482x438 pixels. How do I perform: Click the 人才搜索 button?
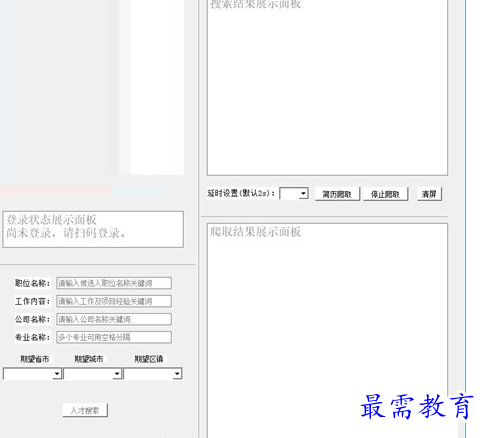point(85,410)
